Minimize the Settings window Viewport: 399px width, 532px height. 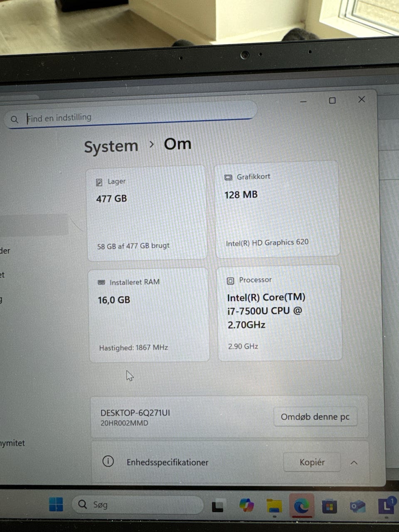pos(304,101)
